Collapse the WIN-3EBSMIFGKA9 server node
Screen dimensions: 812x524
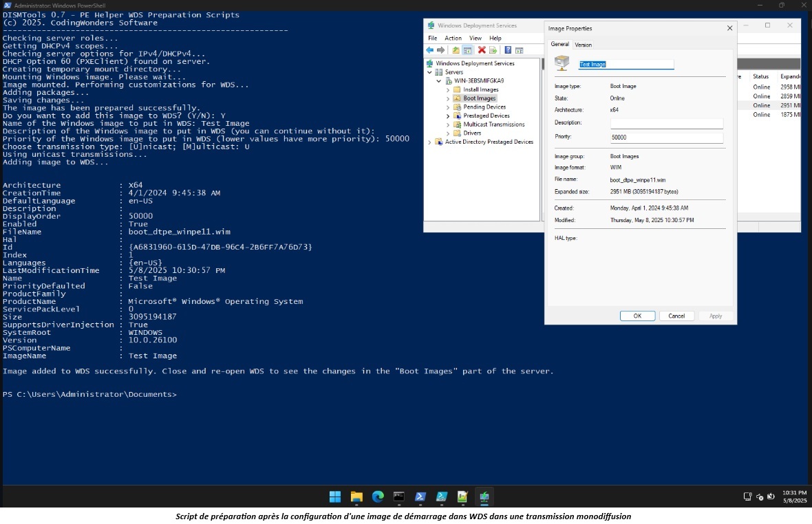click(x=439, y=80)
